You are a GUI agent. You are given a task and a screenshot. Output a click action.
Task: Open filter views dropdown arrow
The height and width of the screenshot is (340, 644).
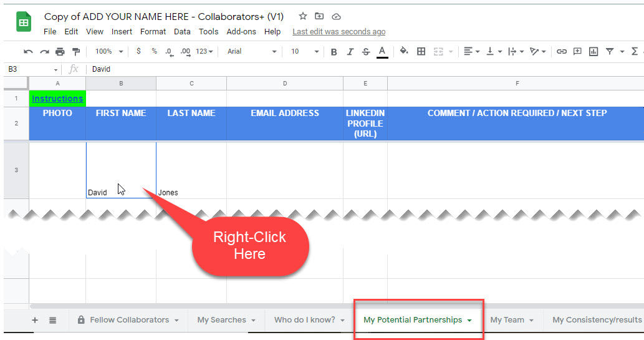(622, 52)
